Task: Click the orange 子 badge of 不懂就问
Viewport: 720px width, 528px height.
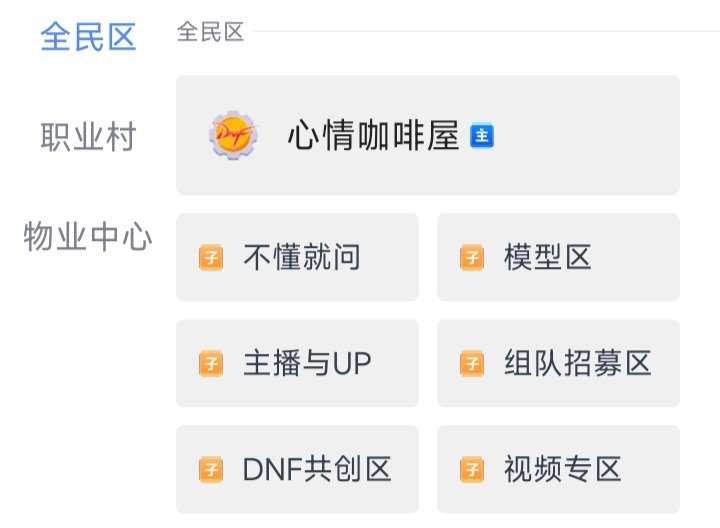Action: coord(211,258)
